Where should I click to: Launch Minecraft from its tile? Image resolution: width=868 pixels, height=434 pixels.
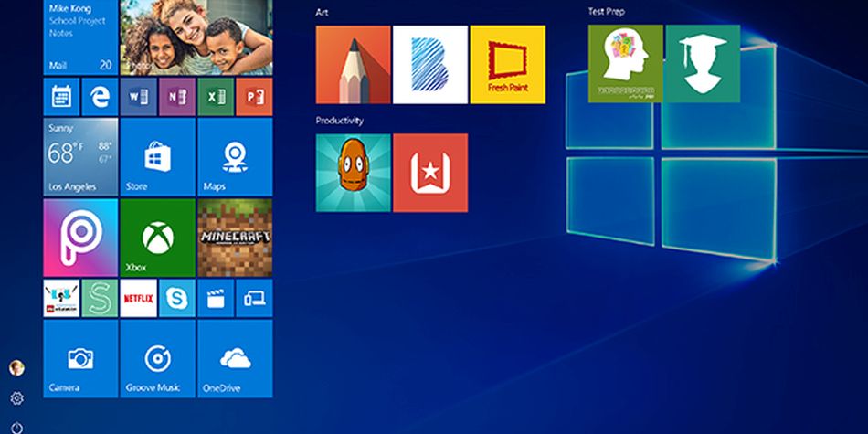pyautogui.click(x=235, y=238)
